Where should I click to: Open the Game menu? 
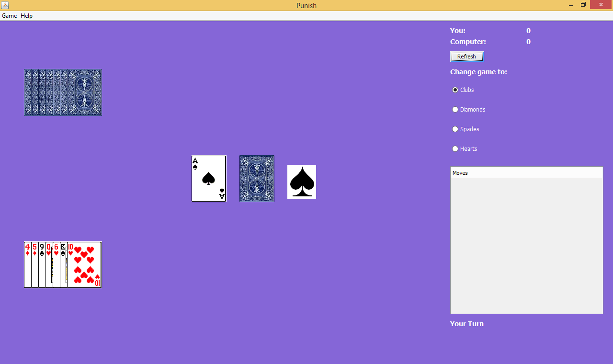pyautogui.click(x=9, y=16)
